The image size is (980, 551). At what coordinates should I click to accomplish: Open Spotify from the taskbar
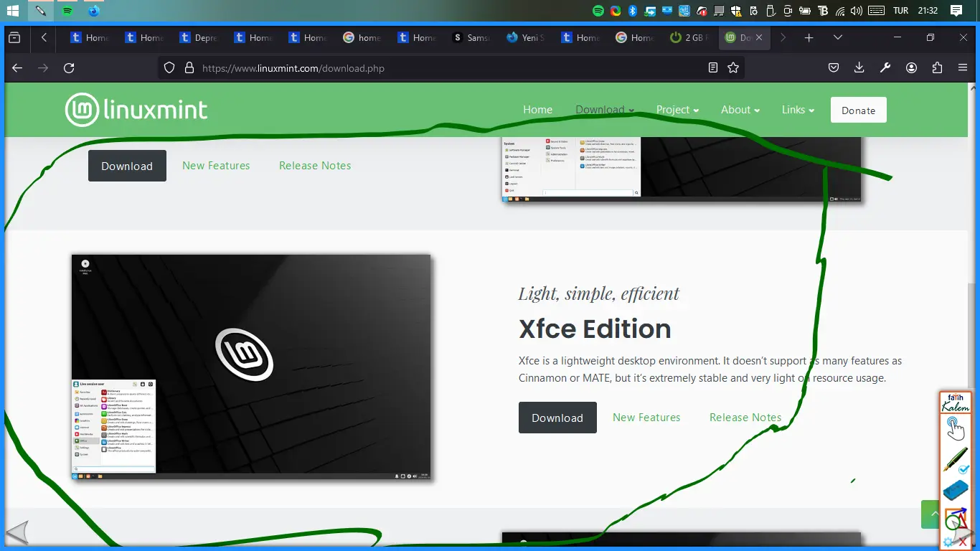[x=67, y=11]
